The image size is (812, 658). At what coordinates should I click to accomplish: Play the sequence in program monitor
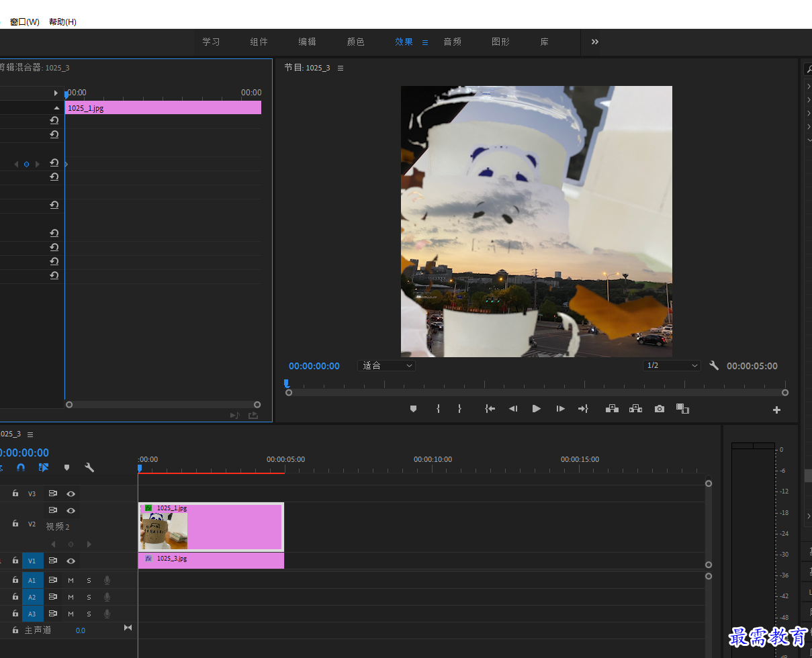pyautogui.click(x=537, y=408)
